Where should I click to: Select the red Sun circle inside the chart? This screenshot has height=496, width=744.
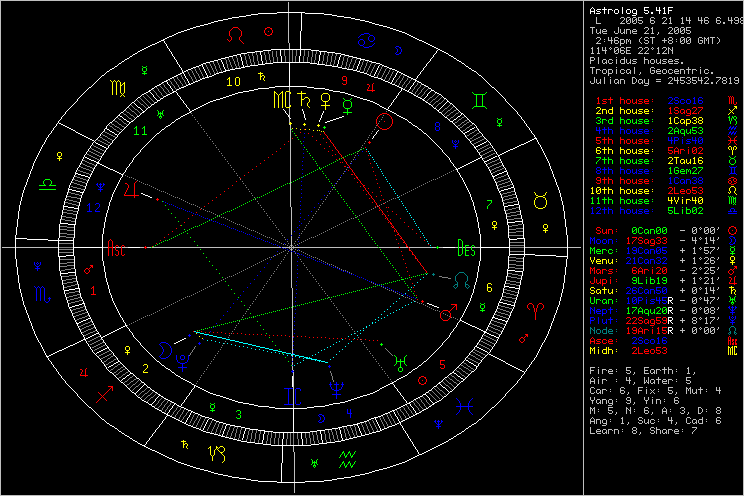click(x=384, y=124)
